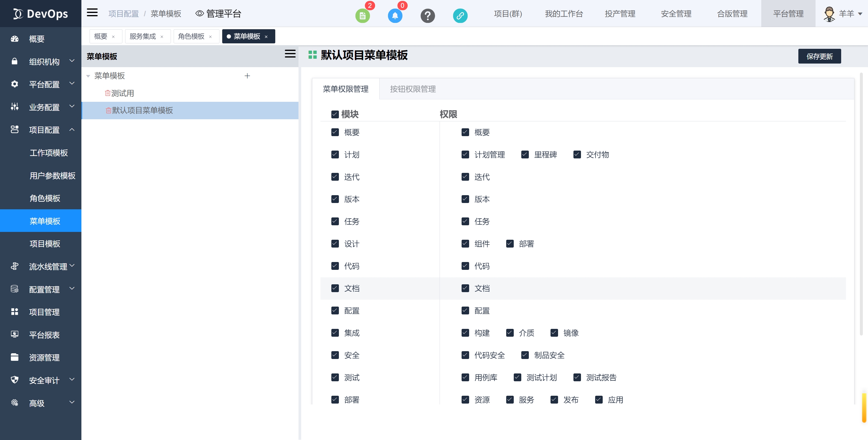The height and width of the screenshot is (440, 868).
Task: Click the green document notification icon
Action: (362, 15)
